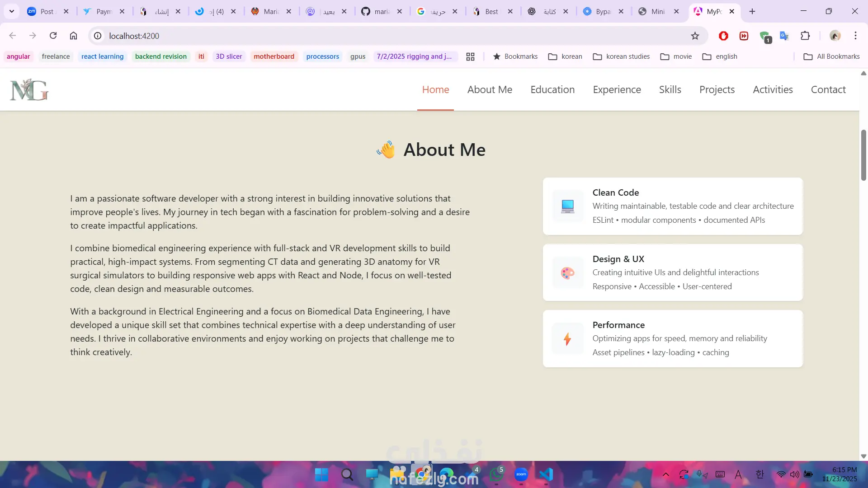Open the Google Translate extension icon
This screenshot has height=488, width=868.
tap(784, 36)
